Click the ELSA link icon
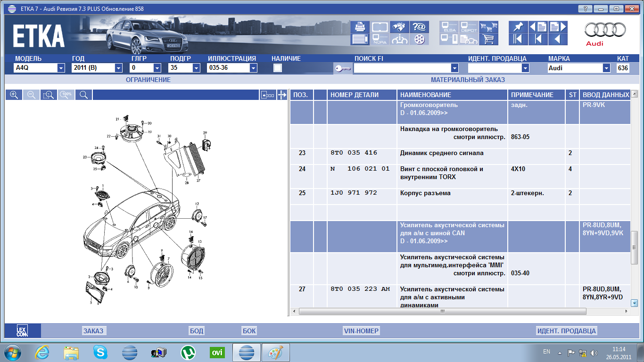This screenshot has width=644, height=362. click(449, 27)
